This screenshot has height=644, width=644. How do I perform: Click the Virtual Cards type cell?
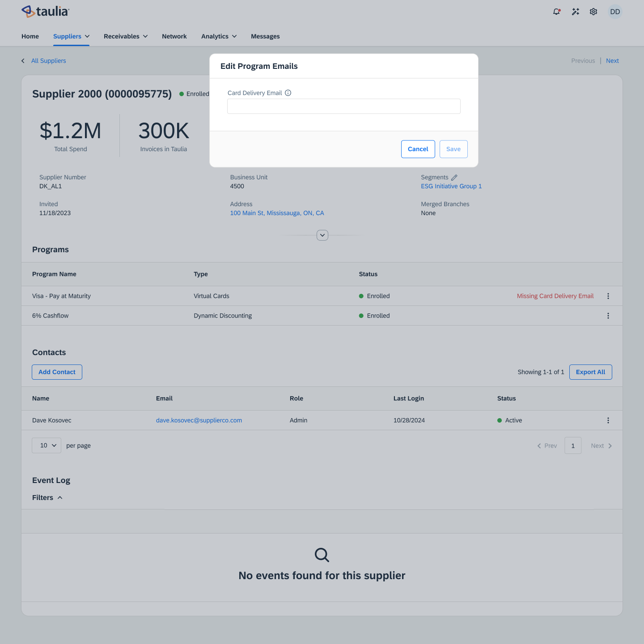[212, 296]
